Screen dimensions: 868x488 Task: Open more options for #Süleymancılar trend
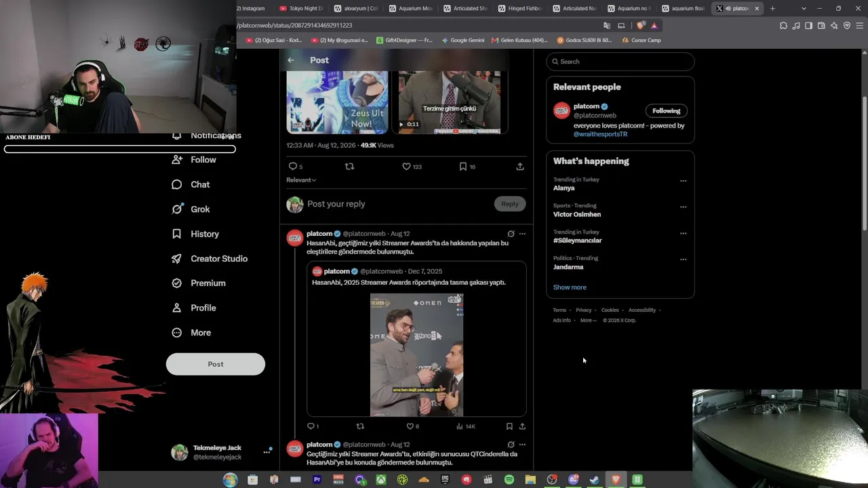(x=683, y=233)
